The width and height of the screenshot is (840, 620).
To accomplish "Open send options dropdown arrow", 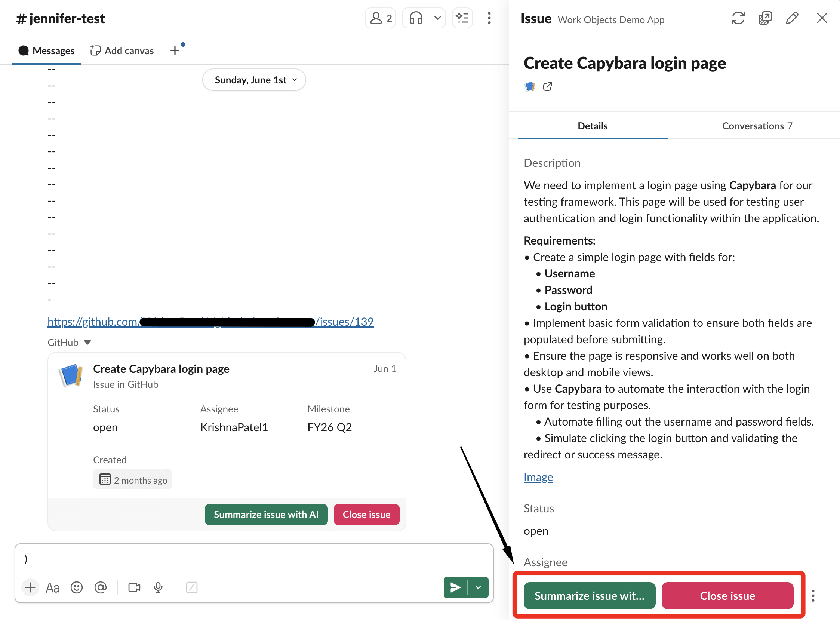I will (x=478, y=587).
